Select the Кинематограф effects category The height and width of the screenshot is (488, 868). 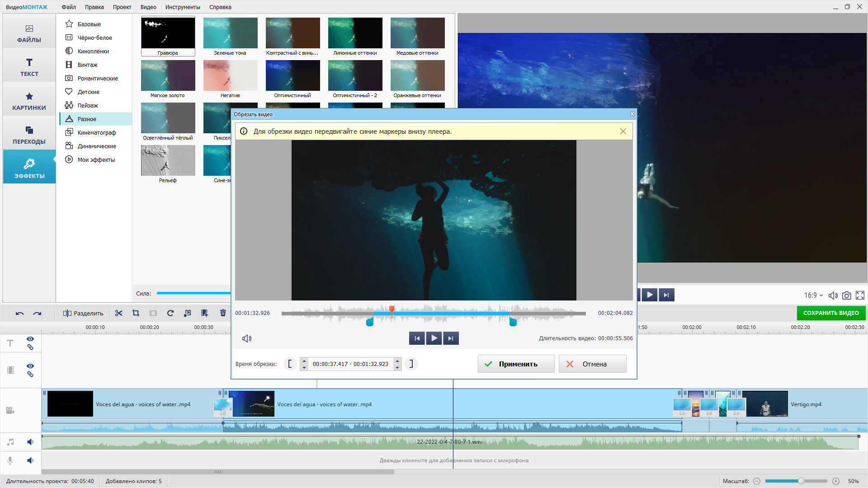click(x=96, y=132)
